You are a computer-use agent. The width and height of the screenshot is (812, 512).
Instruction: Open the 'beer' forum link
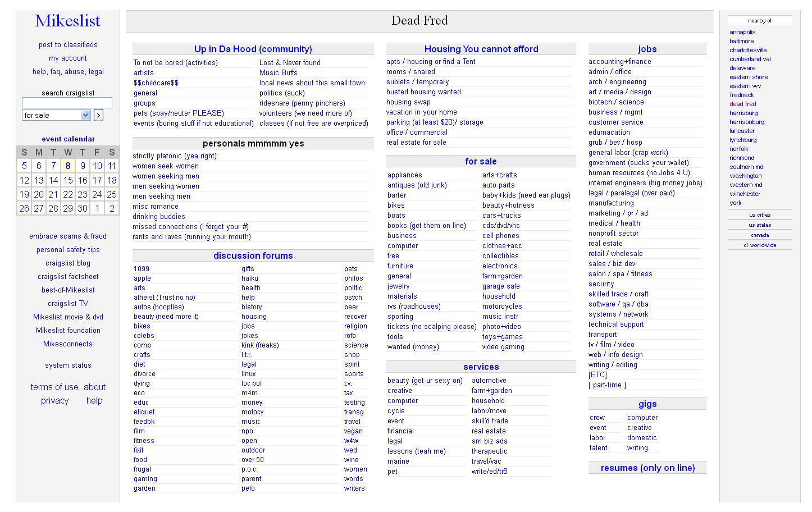point(352,307)
